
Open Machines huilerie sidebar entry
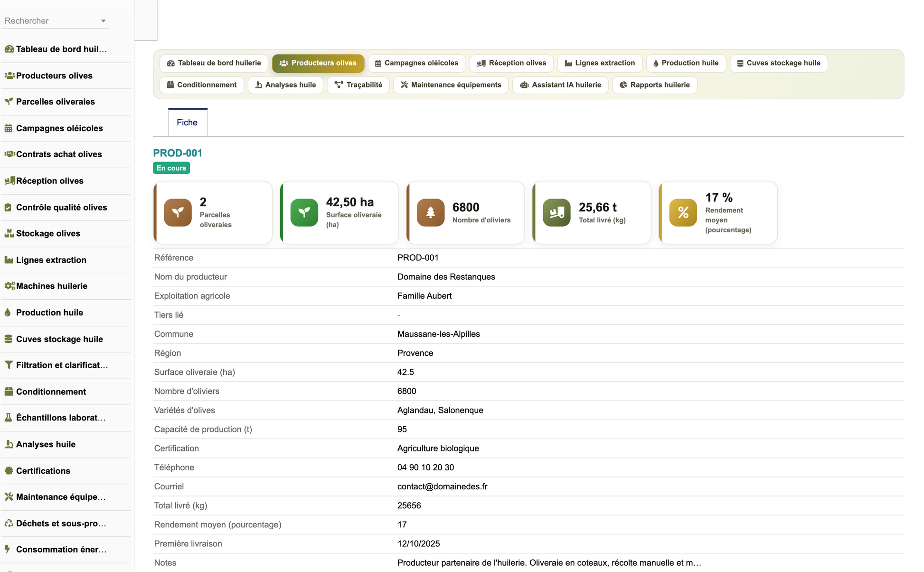pos(66,286)
